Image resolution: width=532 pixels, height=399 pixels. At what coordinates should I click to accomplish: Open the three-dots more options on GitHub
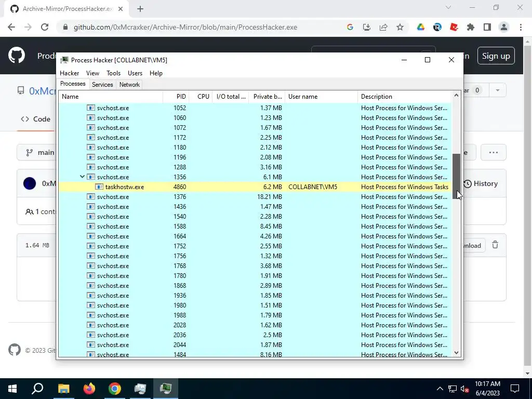494,152
